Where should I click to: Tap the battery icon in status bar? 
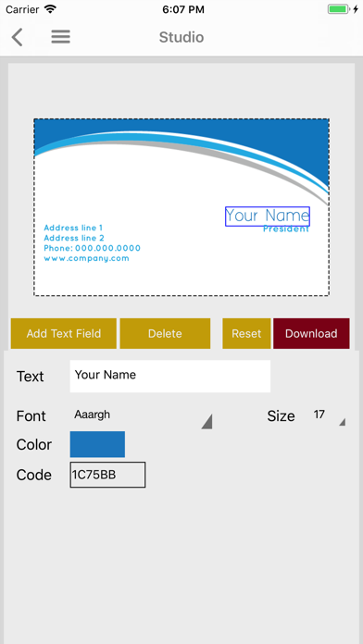339,9
